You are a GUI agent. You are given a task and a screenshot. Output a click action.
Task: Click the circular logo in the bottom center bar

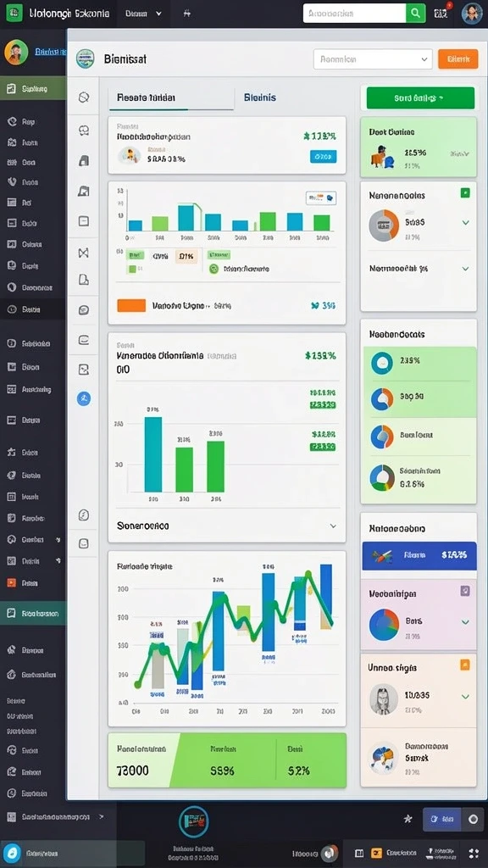point(193,821)
